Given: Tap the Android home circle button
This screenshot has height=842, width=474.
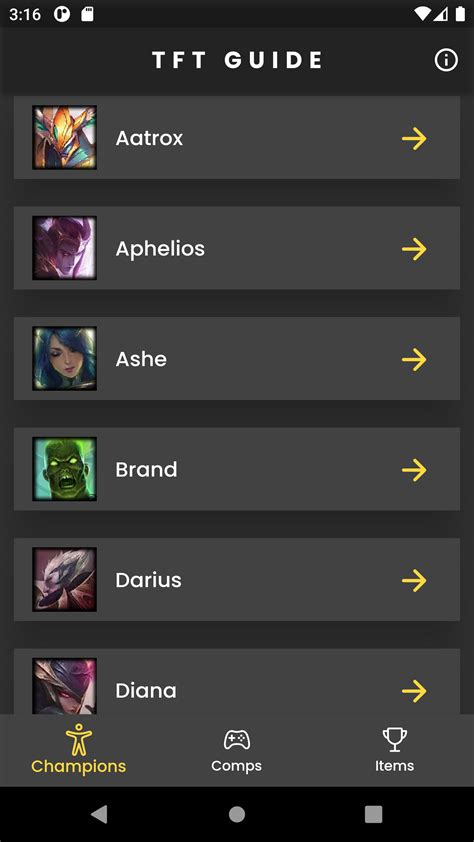Looking at the screenshot, I should (237, 814).
